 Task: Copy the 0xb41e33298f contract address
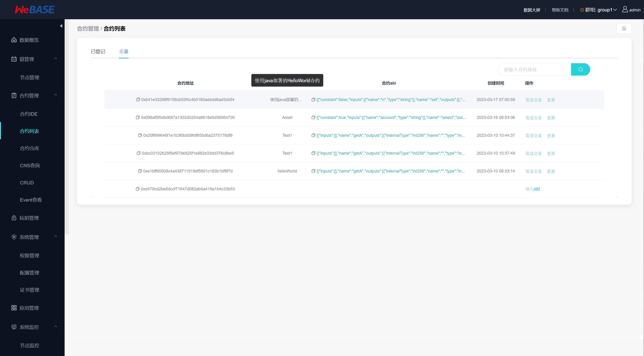pyautogui.click(x=138, y=99)
